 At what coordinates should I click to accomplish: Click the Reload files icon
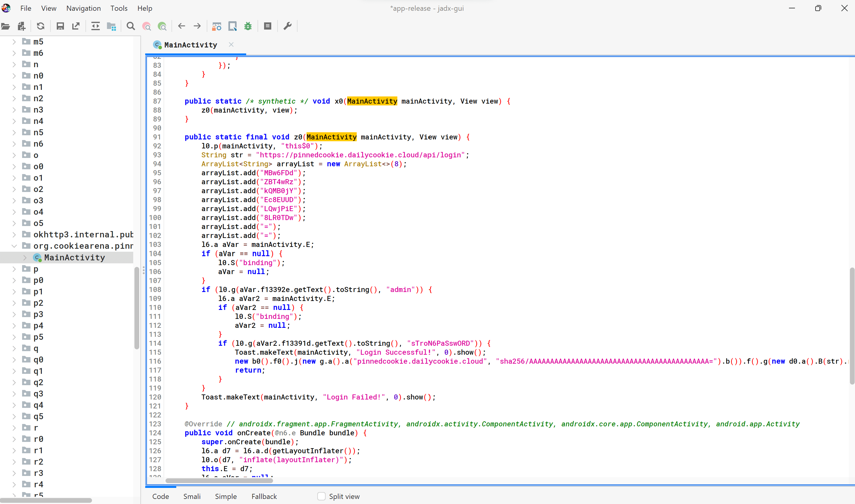point(41,26)
